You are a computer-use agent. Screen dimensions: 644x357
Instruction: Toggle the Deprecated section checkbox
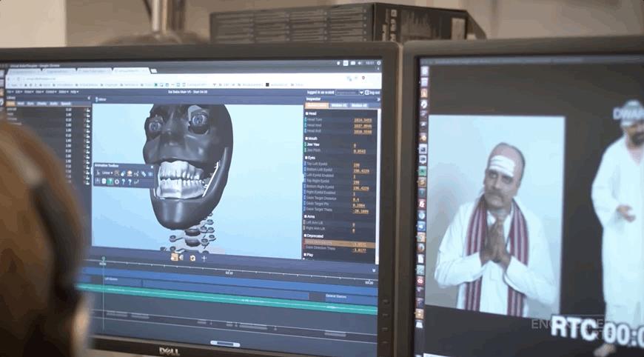306,236
